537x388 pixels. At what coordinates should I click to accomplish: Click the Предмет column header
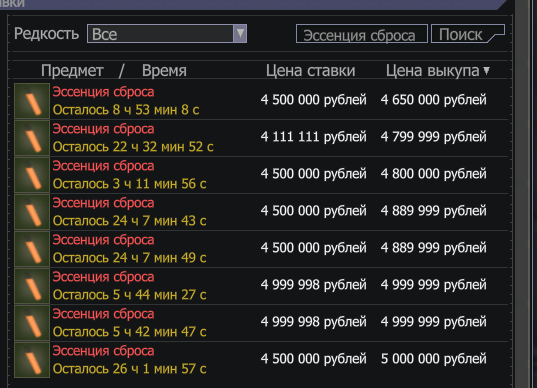pos(72,71)
